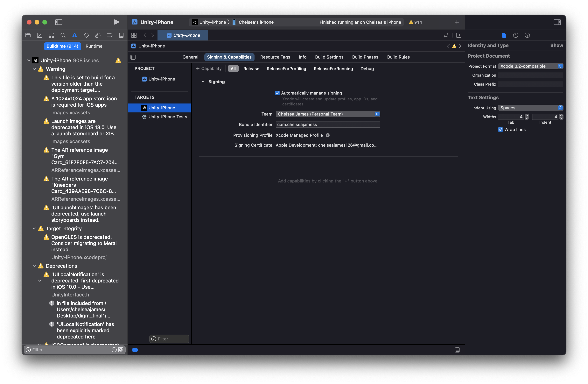Collapse Unity-iPhone 908 issues group
588x384 pixels.
[x=29, y=60]
